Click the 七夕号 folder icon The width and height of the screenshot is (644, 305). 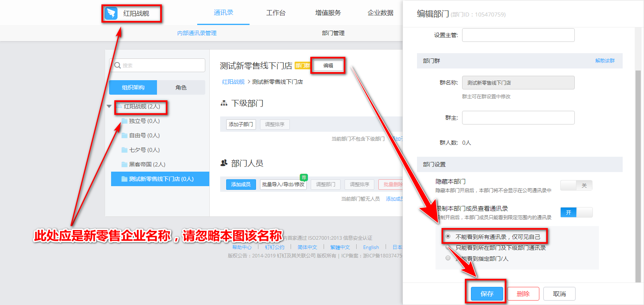tap(124, 150)
